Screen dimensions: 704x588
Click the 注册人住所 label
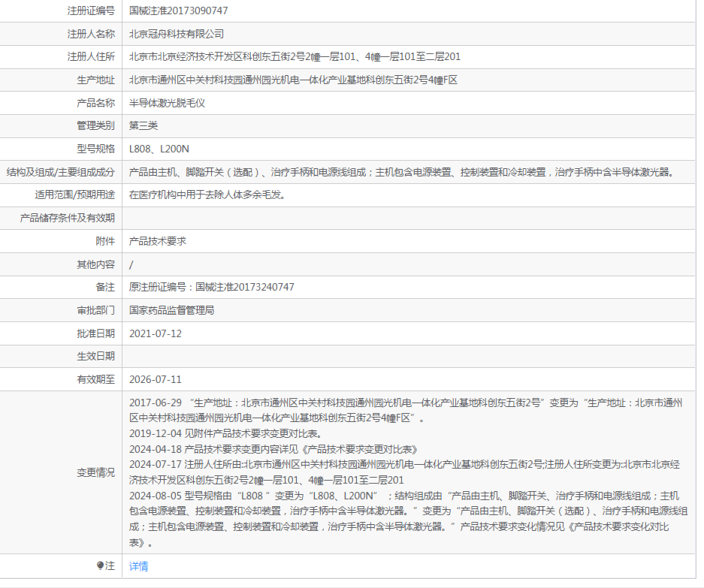[91, 56]
